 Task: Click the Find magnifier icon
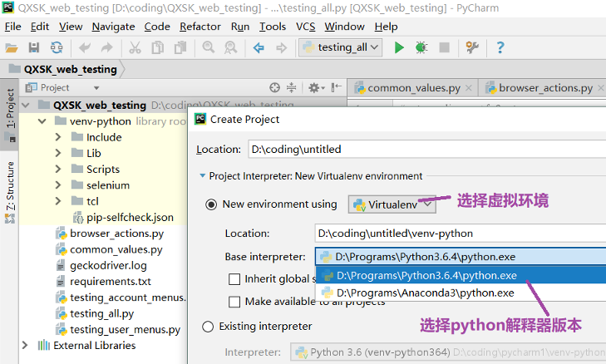(209, 48)
